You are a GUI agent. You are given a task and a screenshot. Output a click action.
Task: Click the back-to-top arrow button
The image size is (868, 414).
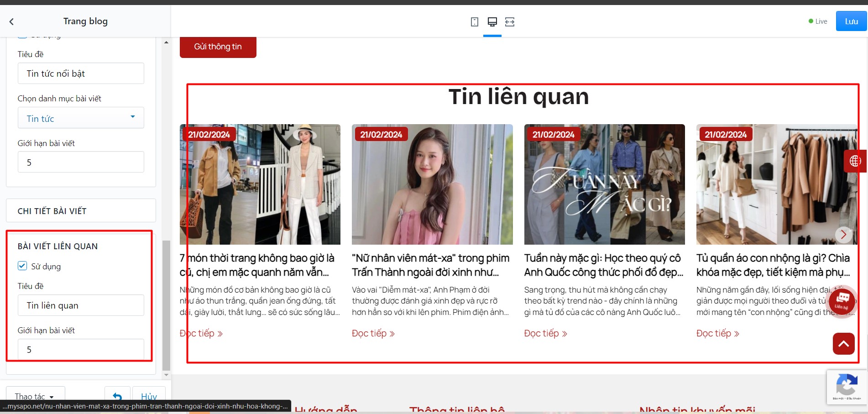coord(843,344)
